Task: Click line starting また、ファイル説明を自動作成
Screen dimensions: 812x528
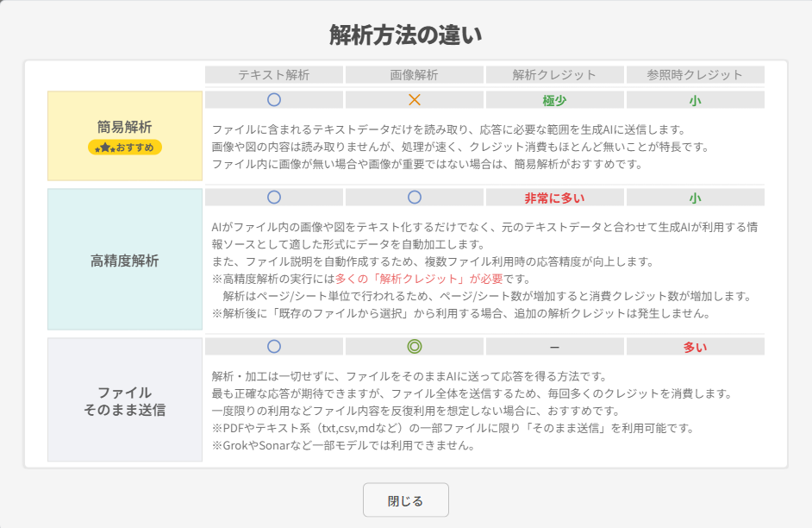Action: pos(433,261)
